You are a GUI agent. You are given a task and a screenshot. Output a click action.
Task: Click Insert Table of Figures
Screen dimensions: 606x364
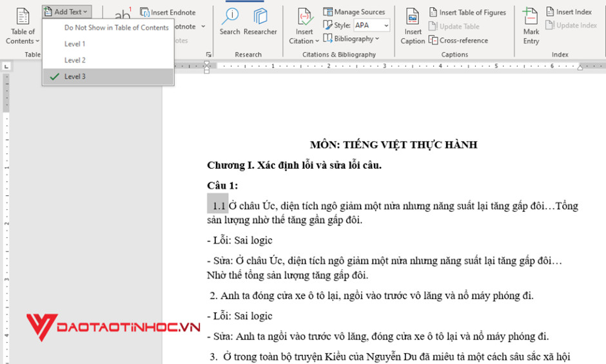tap(467, 12)
